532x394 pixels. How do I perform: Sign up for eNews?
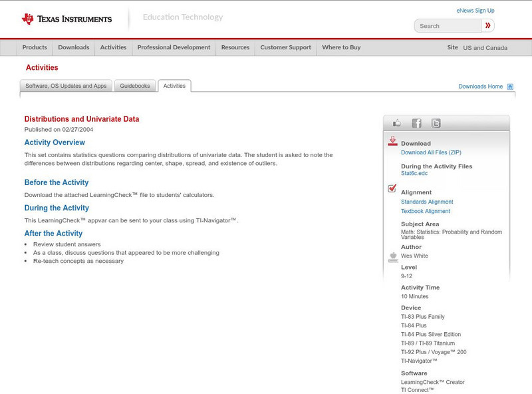[x=475, y=10]
